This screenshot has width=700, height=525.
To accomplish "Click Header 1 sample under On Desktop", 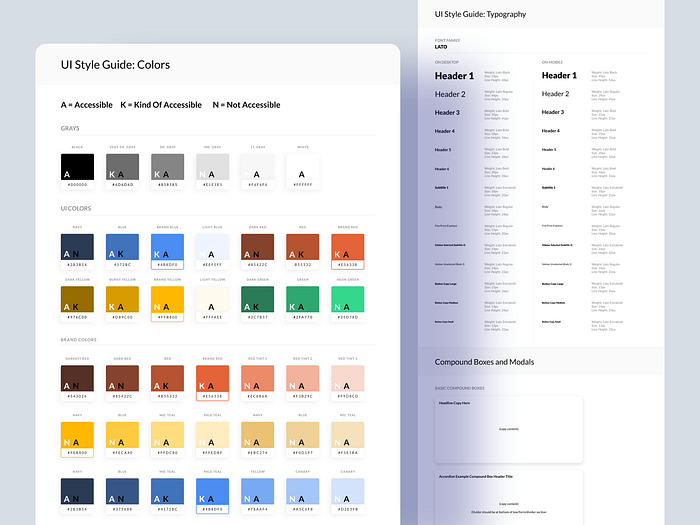I will [x=454, y=76].
